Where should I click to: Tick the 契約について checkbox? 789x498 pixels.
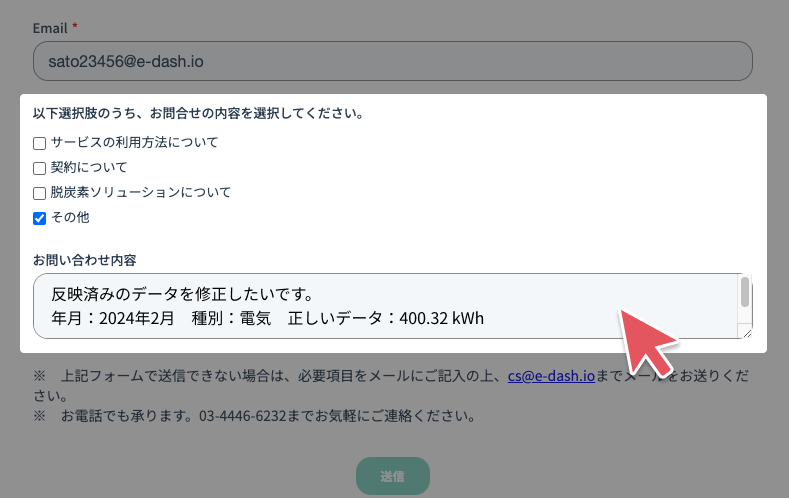40,168
